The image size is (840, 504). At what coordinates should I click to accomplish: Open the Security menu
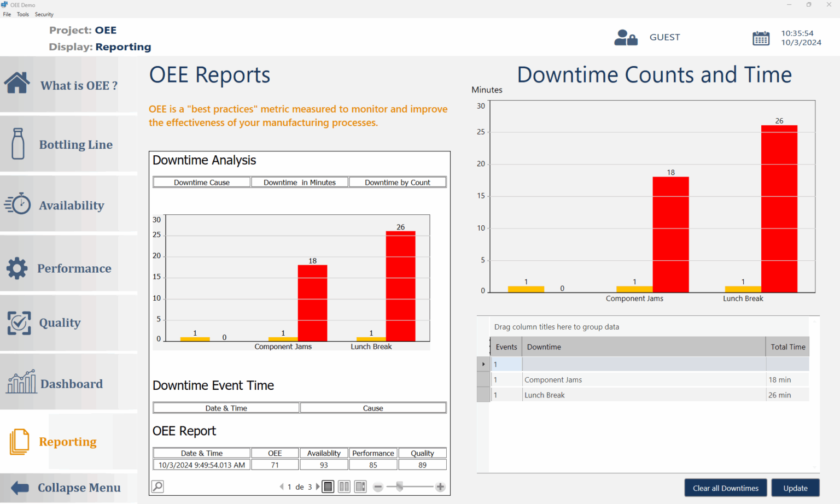pos(44,14)
